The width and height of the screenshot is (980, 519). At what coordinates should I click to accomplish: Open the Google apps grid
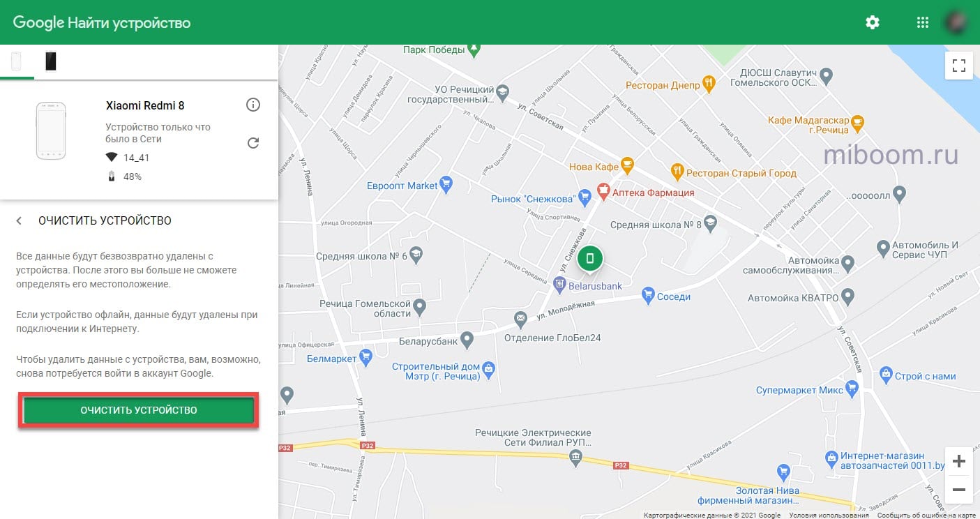coord(922,22)
